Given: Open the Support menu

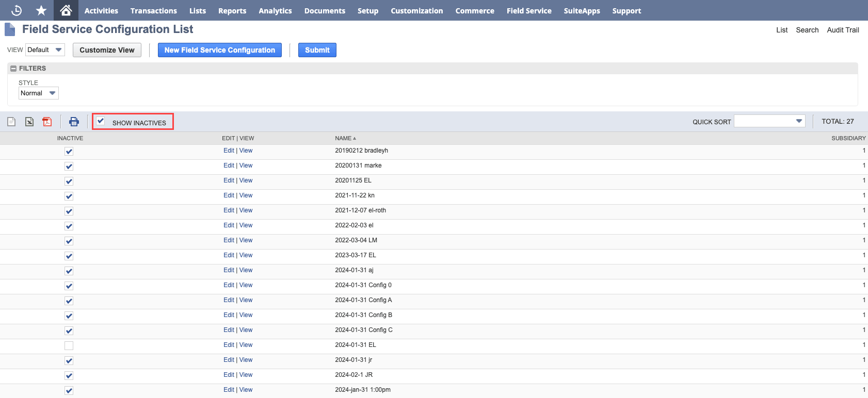Looking at the screenshot, I should [x=627, y=10].
